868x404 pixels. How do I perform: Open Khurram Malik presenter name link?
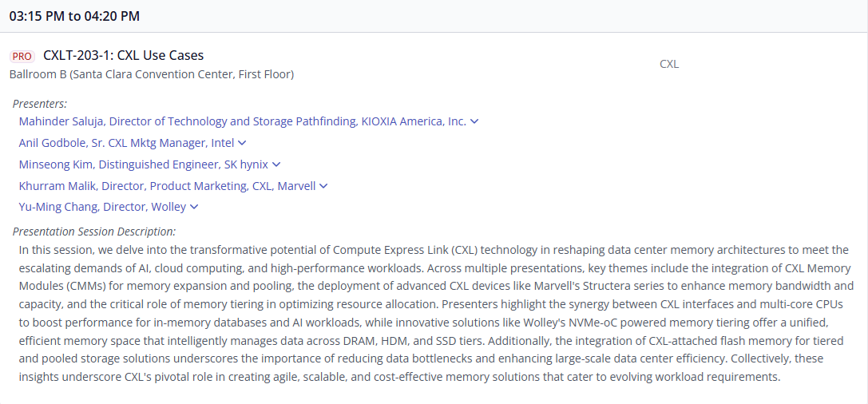tap(167, 186)
